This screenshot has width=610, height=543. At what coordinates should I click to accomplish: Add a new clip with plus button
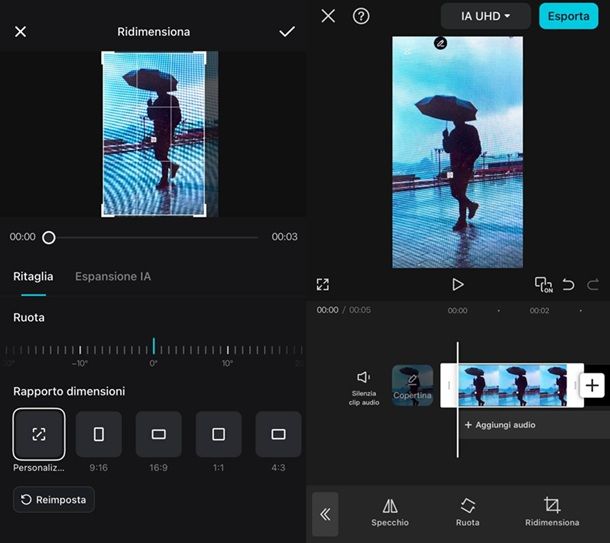point(592,385)
